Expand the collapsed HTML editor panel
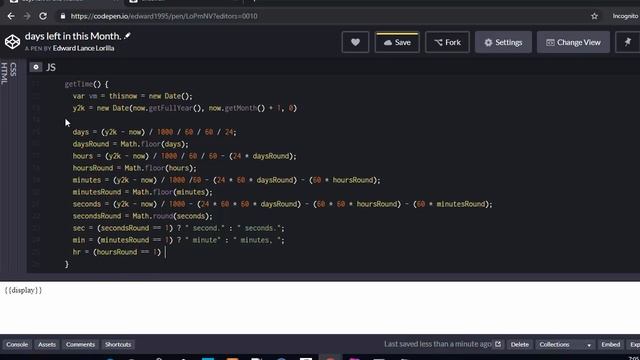The image size is (640, 360). [x=4, y=73]
